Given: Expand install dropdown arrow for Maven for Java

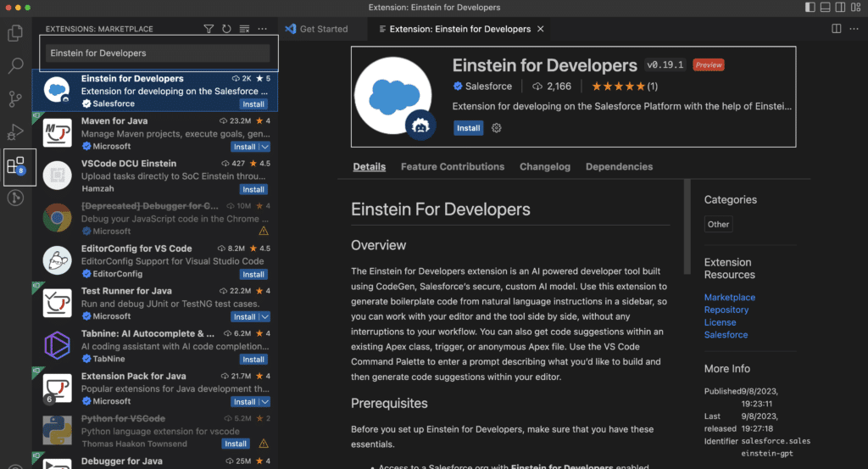Looking at the screenshot, I should tap(264, 147).
